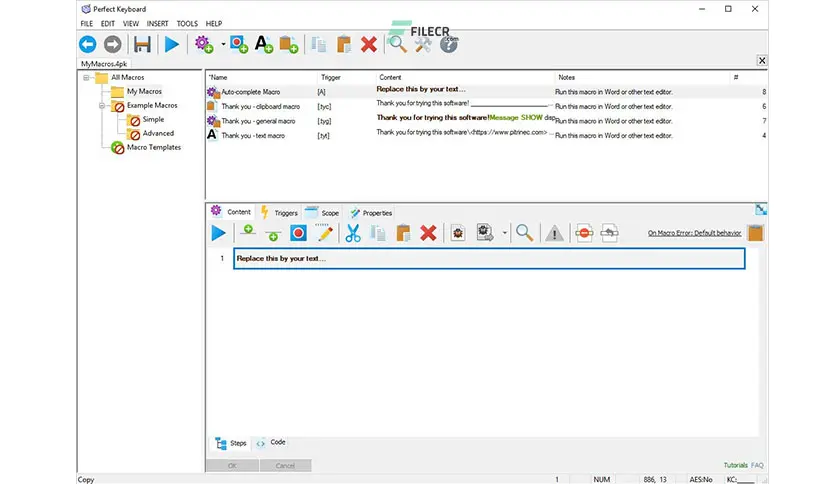Select the 'Thank you - general macro' row
This screenshot has height=484, width=836.
(x=487, y=121)
